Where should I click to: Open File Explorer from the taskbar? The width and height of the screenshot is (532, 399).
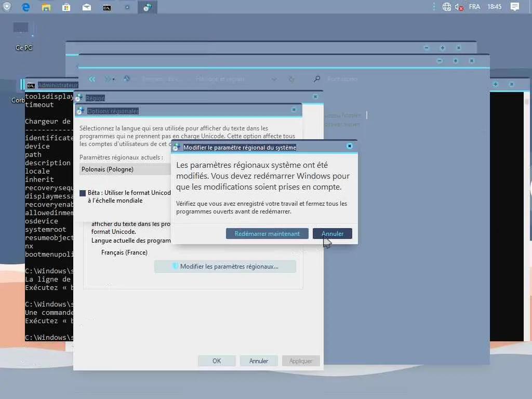(x=46, y=7)
